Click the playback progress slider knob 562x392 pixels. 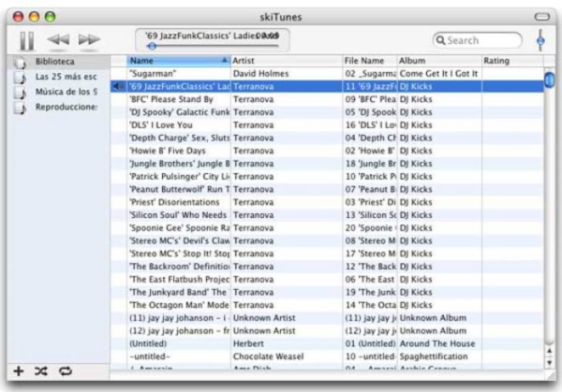point(152,46)
